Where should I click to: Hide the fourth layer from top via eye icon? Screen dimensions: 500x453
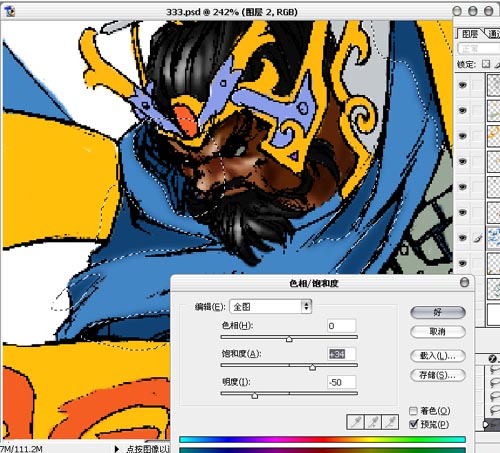click(x=462, y=162)
